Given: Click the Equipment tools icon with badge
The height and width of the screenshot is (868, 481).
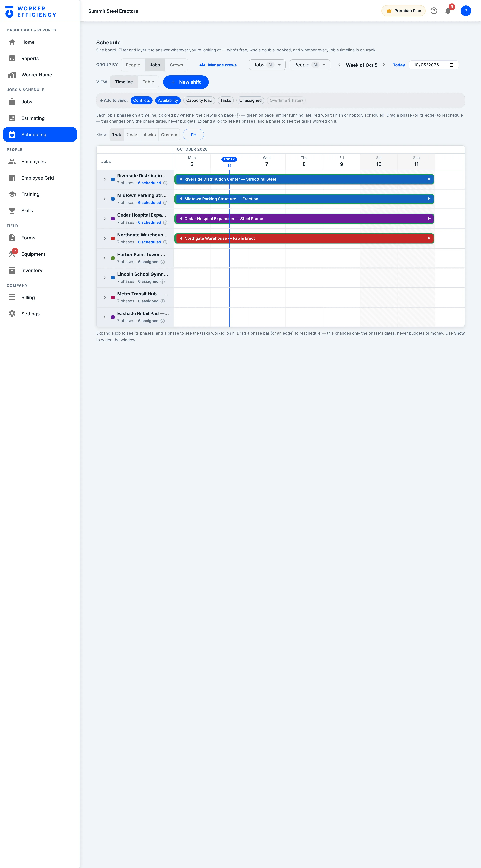Looking at the screenshot, I should (x=12, y=254).
